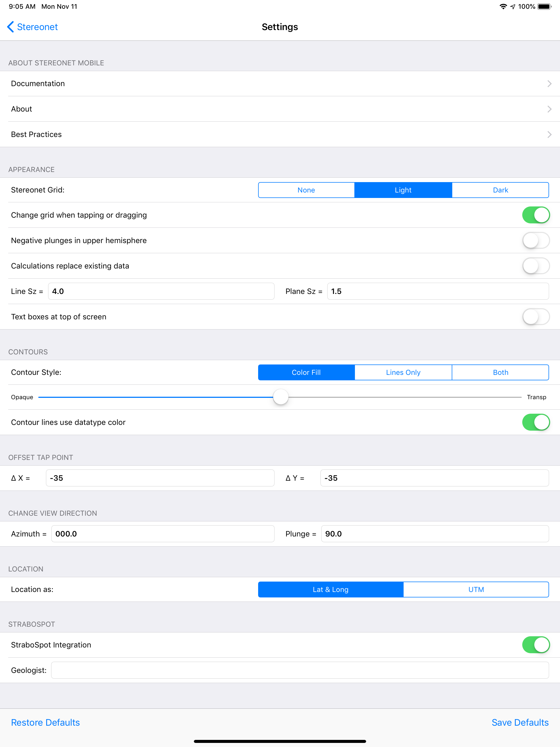Select None for Stereonet Grid
The image size is (560, 747).
click(306, 190)
